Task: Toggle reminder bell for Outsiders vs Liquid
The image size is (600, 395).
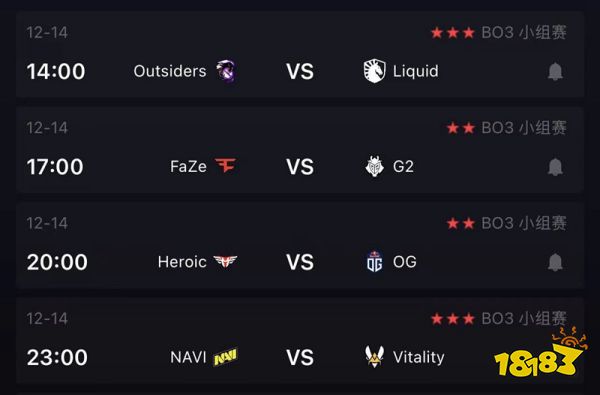Action: click(555, 71)
